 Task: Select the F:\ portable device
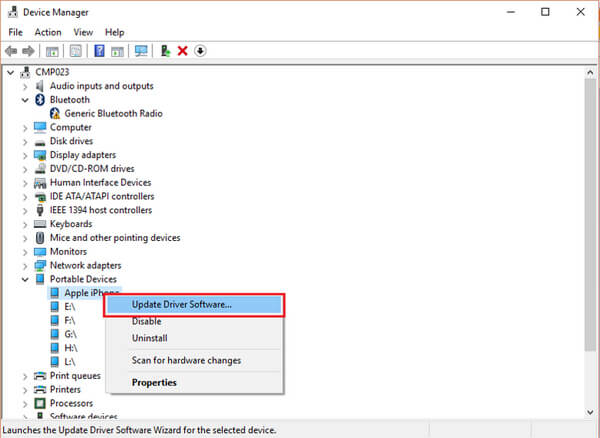pyautogui.click(x=70, y=321)
